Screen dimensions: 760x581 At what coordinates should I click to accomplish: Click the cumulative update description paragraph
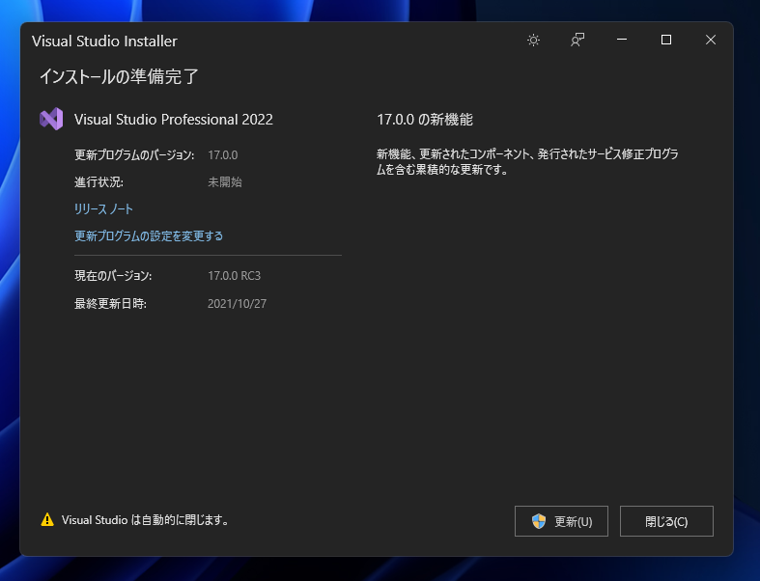tap(527, 162)
